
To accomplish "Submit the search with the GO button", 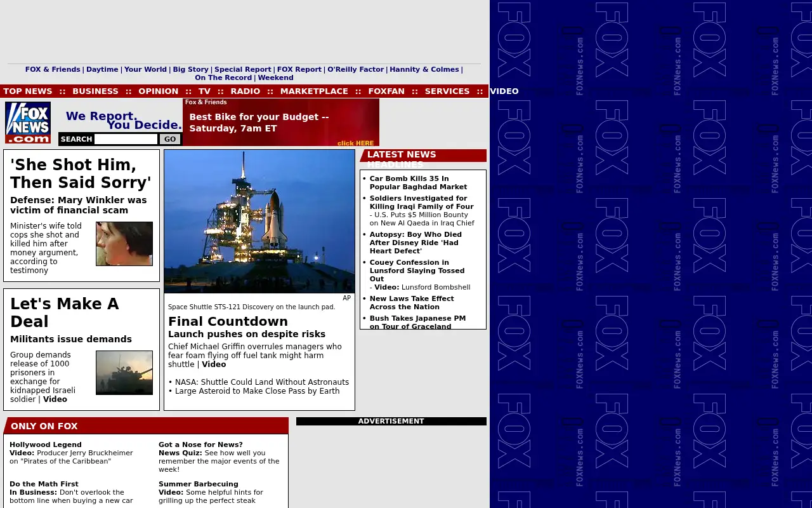I will (170, 139).
